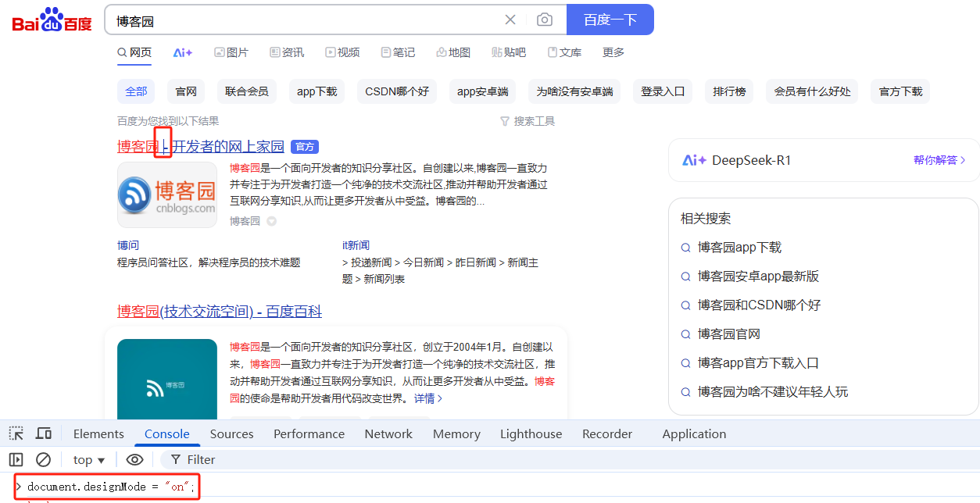This screenshot has width=980, height=503.
Task: Clear the search box with the X icon
Action: pyautogui.click(x=510, y=20)
